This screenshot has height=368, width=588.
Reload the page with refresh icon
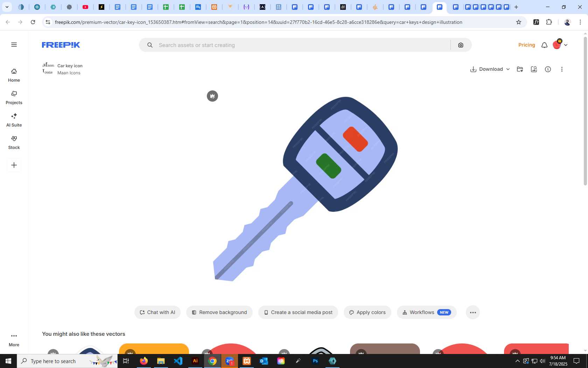pyautogui.click(x=33, y=22)
